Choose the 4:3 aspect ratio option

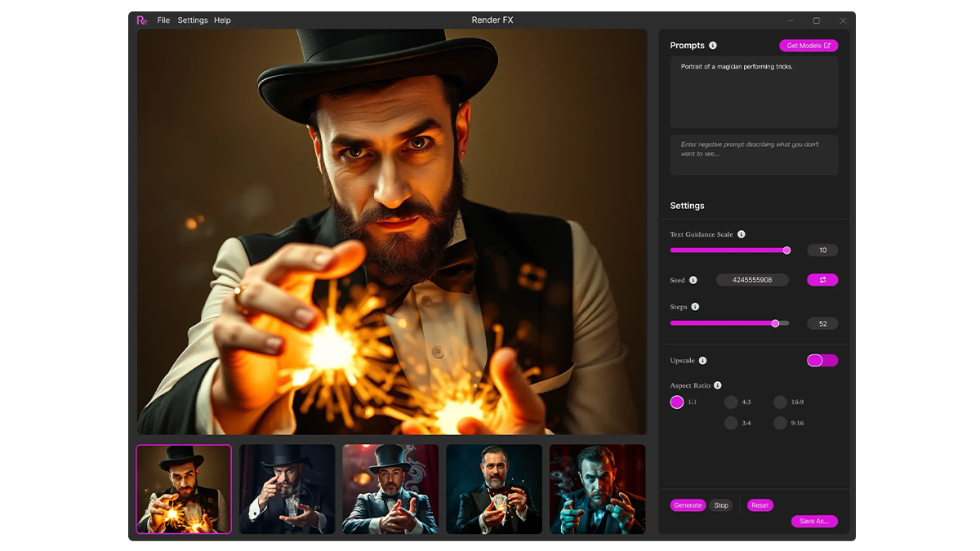(x=731, y=402)
